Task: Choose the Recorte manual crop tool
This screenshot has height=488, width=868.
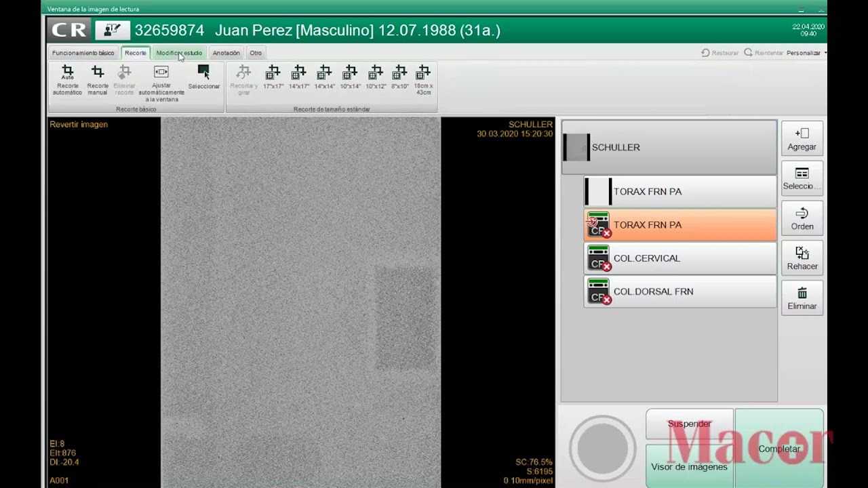Action: point(98,80)
